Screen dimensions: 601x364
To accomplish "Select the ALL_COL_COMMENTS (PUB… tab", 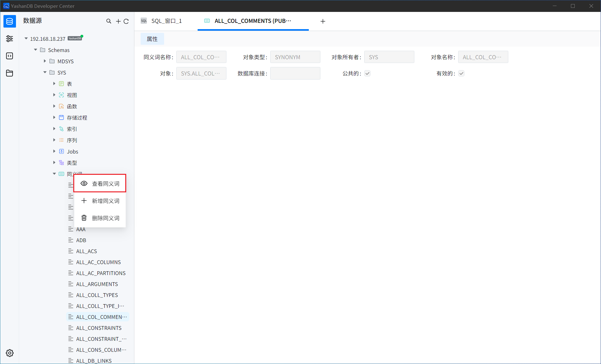I will [x=253, y=21].
